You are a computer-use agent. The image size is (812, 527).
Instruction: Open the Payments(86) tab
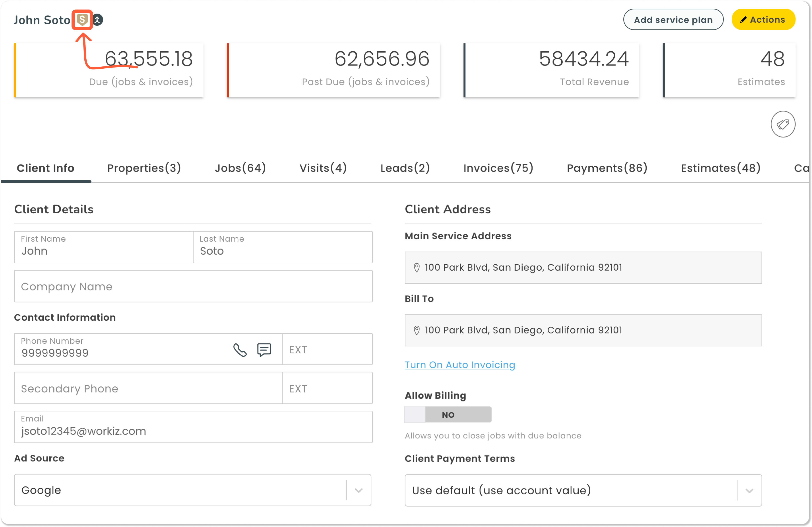coord(607,168)
